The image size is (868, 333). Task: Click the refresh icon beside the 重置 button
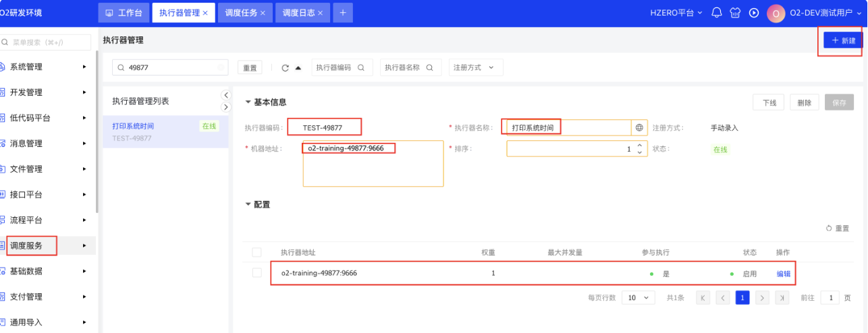285,68
